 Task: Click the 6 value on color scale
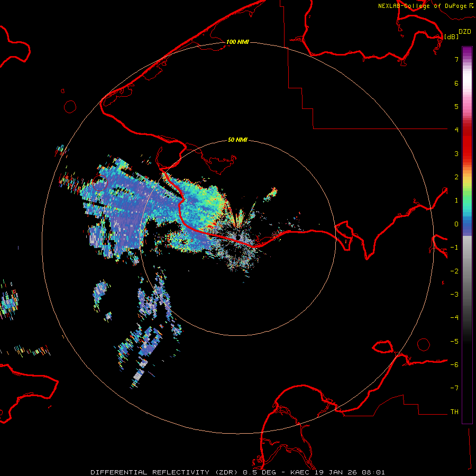[456, 83]
